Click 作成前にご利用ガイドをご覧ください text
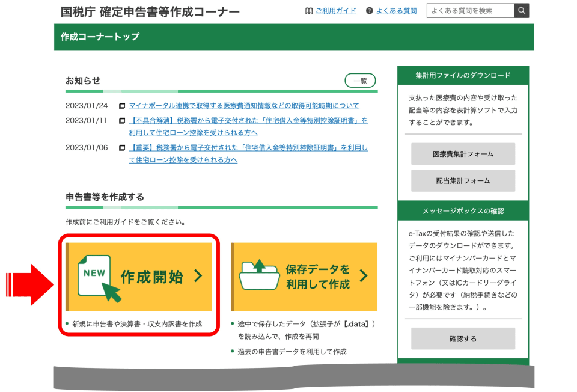 point(126,222)
